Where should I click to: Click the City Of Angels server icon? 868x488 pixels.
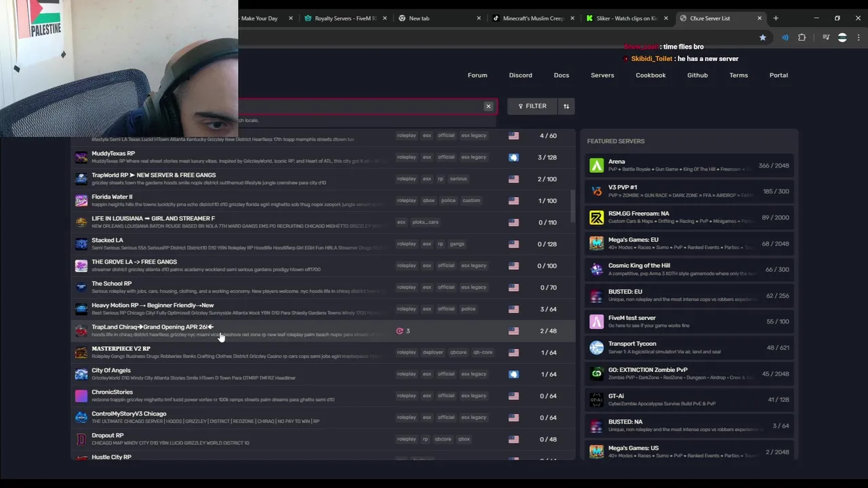tap(81, 374)
